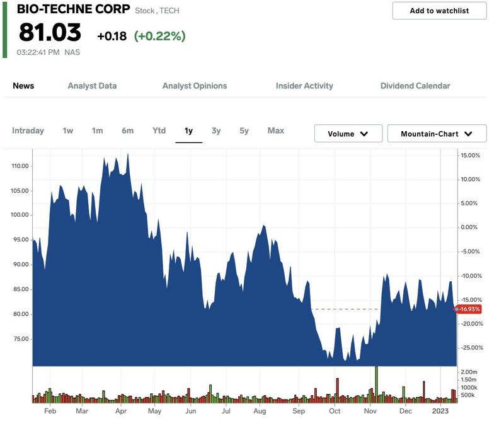
Task: Click the Volume dropdown chevron arrow
Action: [364, 134]
